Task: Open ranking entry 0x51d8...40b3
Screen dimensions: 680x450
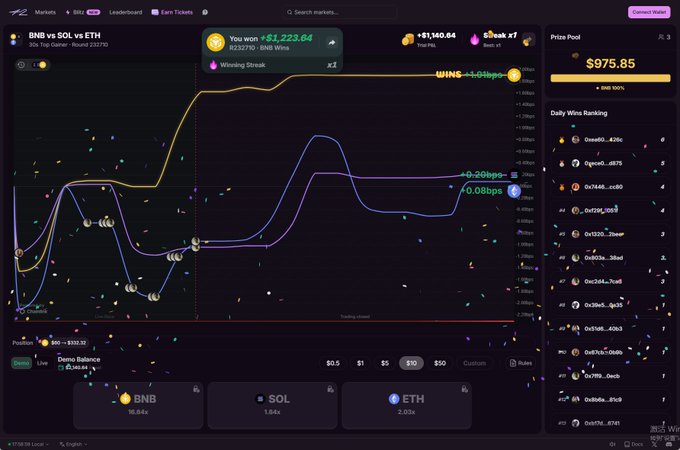Action: (610, 329)
